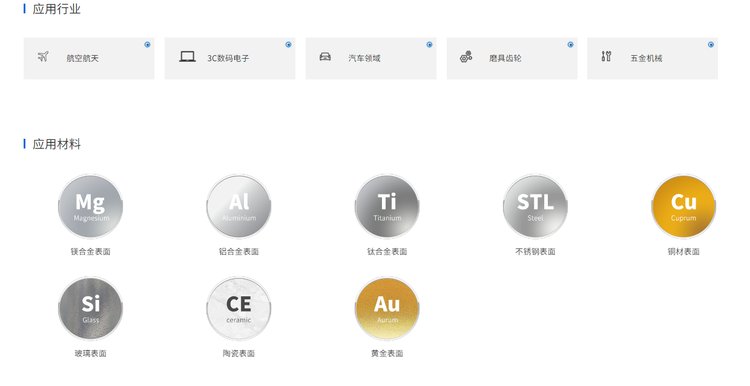Select the Mg Magnesium material badge
The width and height of the screenshot is (750, 386).
point(90,206)
